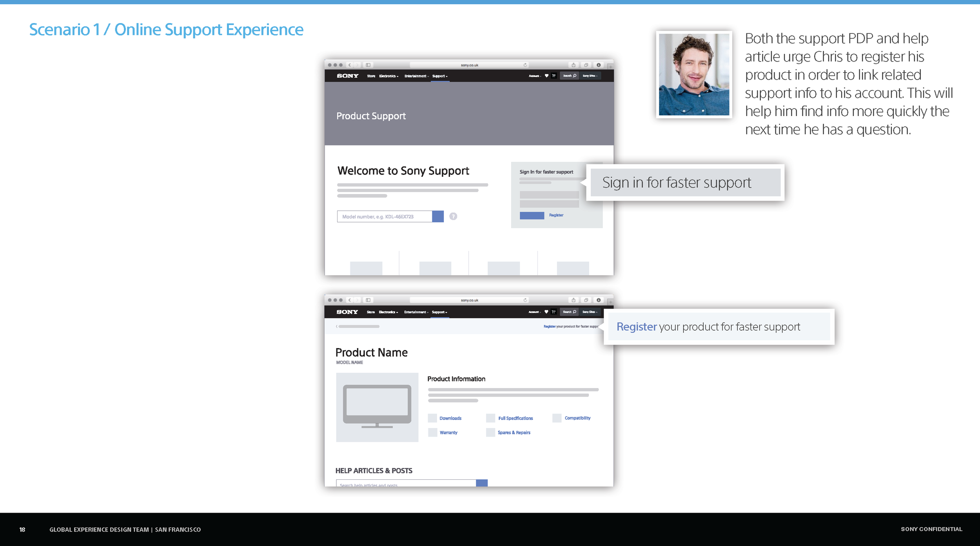This screenshot has height=546, width=980.
Task: Open the shopping cart in the top browser
Action: (554, 76)
